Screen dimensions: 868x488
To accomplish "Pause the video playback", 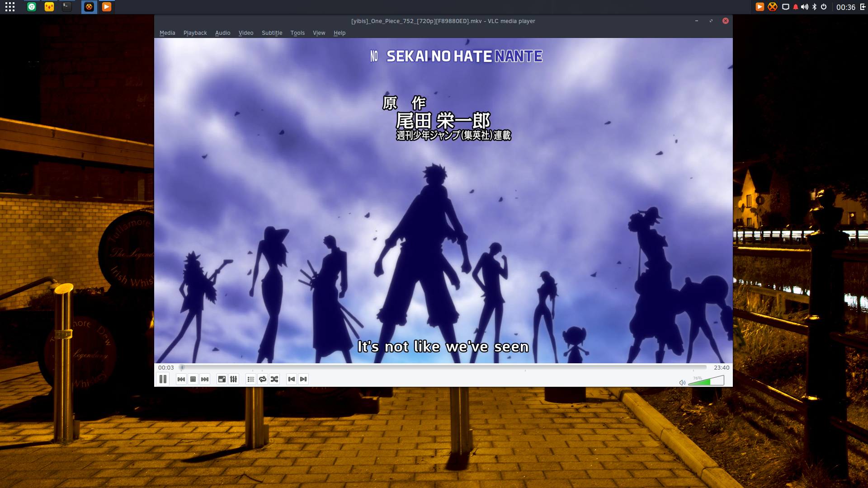I will (163, 379).
